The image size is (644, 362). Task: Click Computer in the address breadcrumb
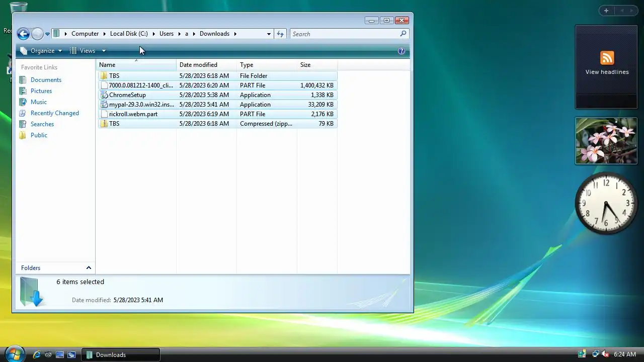tap(85, 34)
